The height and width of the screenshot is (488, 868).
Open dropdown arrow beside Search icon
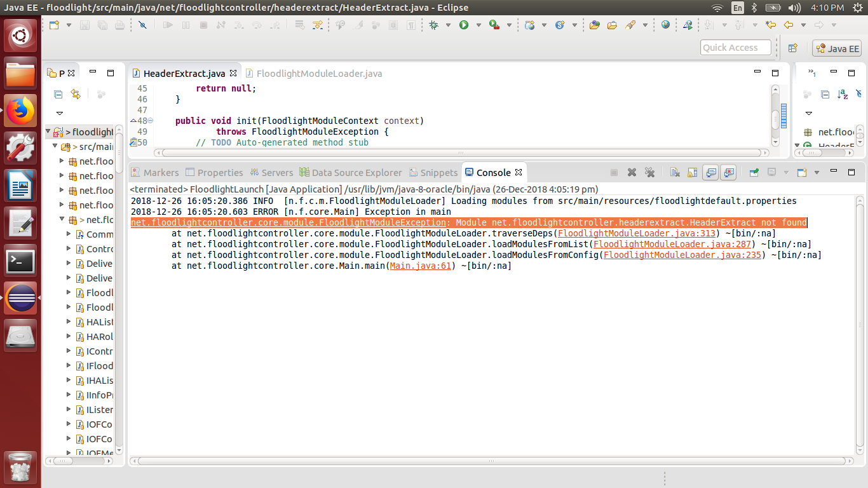[645, 25]
